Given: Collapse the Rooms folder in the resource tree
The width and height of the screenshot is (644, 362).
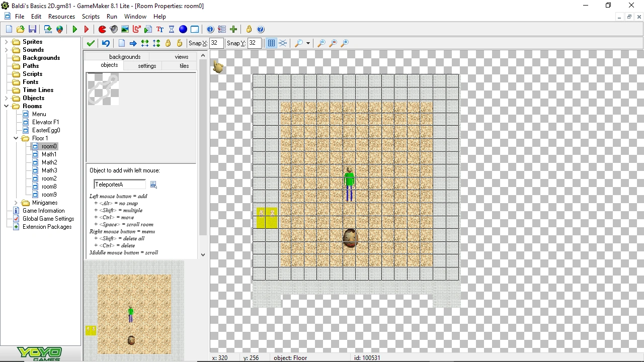Looking at the screenshot, I should pos(7,106).
